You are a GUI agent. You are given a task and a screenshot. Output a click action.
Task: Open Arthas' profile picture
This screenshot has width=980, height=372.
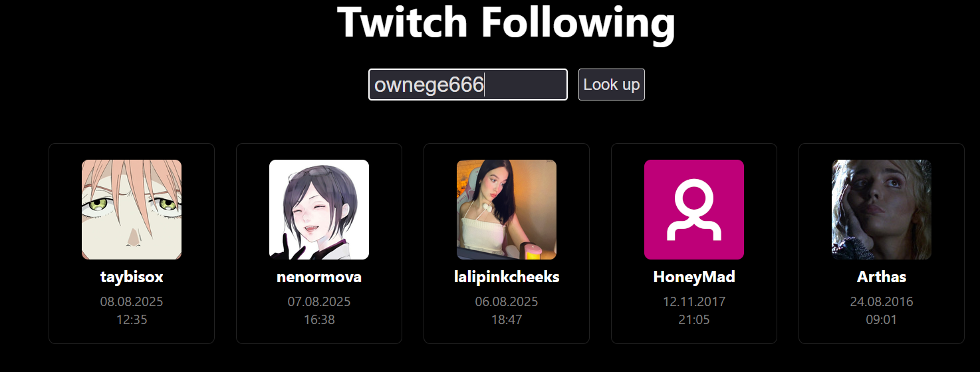coord(882,210)
